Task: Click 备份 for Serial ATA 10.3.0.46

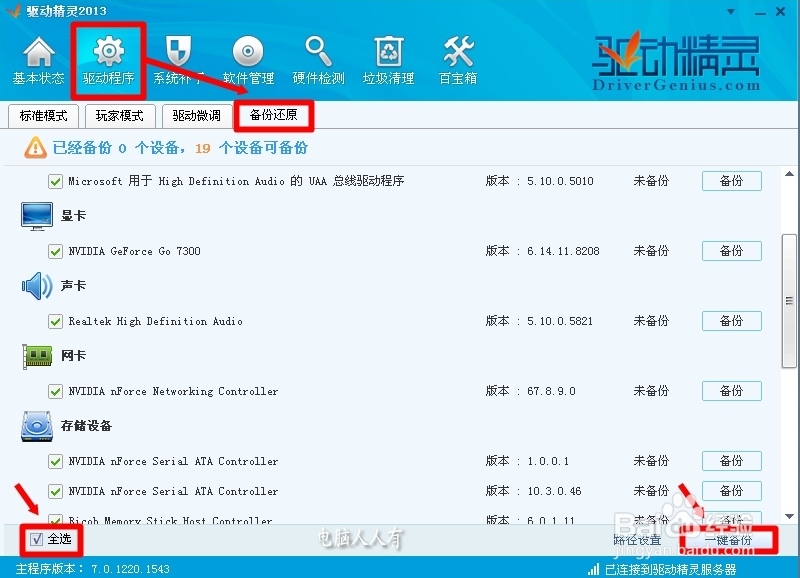Action: click(732, 491)
